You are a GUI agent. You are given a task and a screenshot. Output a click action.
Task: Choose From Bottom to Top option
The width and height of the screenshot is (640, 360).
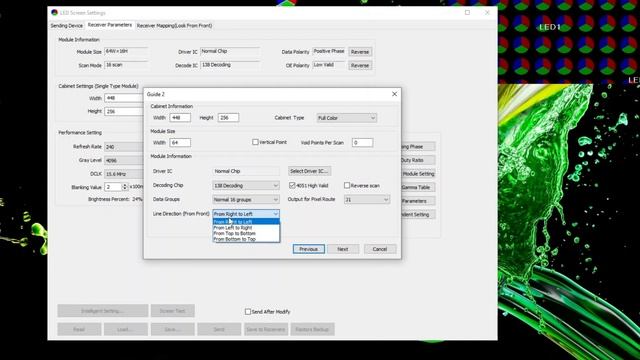point(246,239)
